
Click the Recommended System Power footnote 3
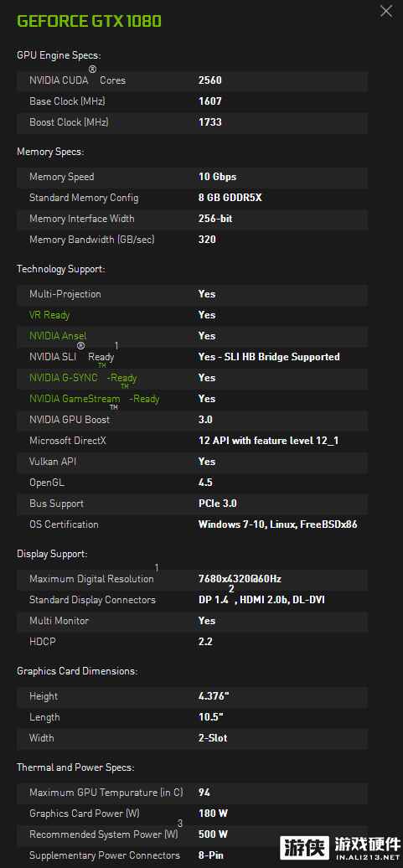pos(180,824)
